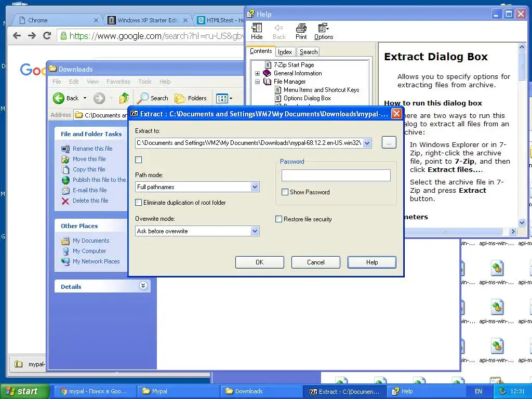Toggle Show Password checkbox

pos(285,192)
